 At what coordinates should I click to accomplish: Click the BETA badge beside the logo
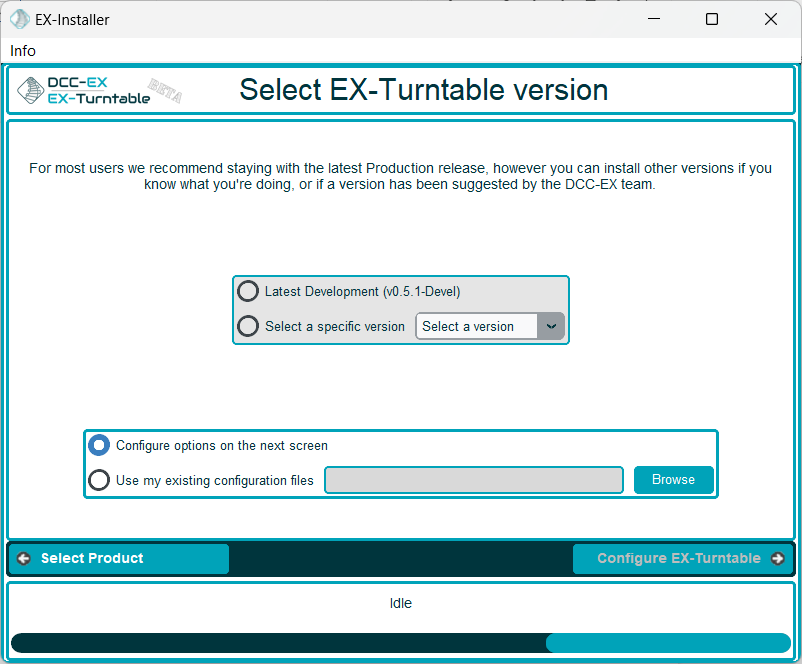[163, 89]
